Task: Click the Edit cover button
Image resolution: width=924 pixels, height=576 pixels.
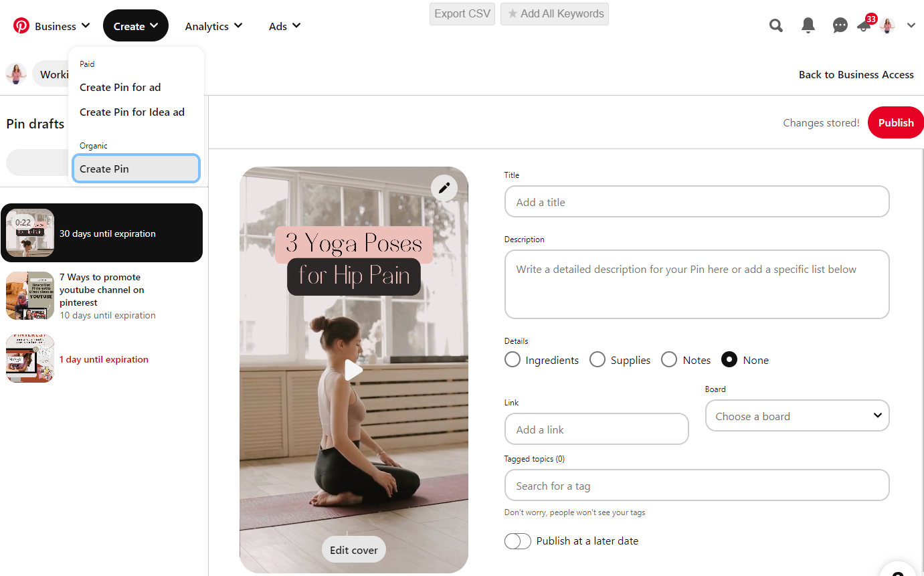Action: tap(354, 550)
